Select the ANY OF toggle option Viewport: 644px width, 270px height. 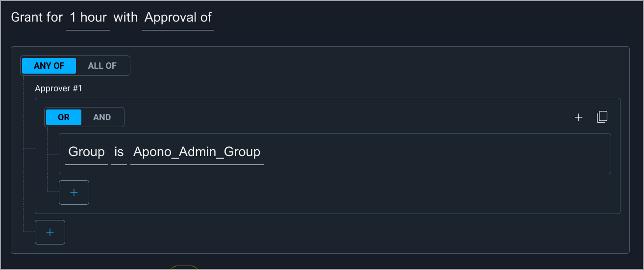49,66
